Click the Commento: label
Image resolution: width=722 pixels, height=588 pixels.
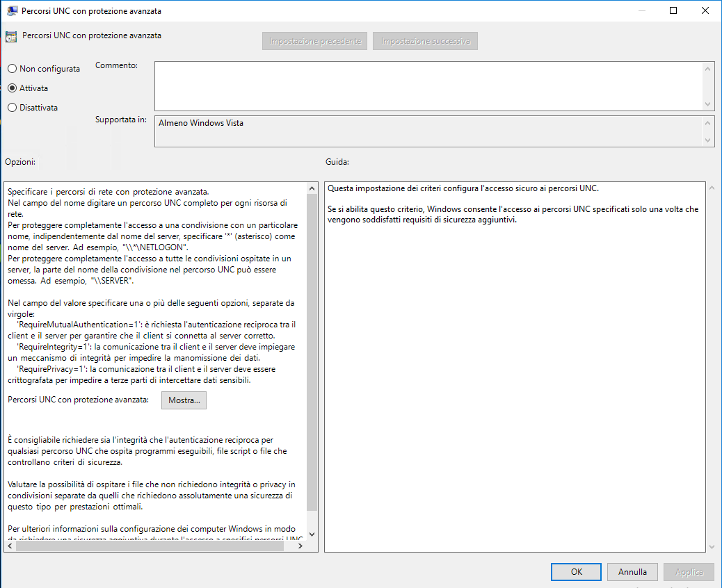click(x=116, y=65)
